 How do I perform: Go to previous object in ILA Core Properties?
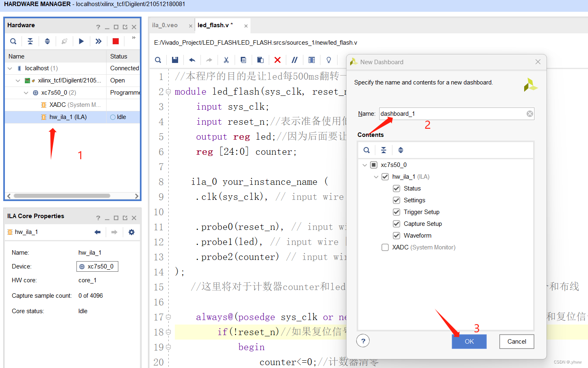[97, 232]
